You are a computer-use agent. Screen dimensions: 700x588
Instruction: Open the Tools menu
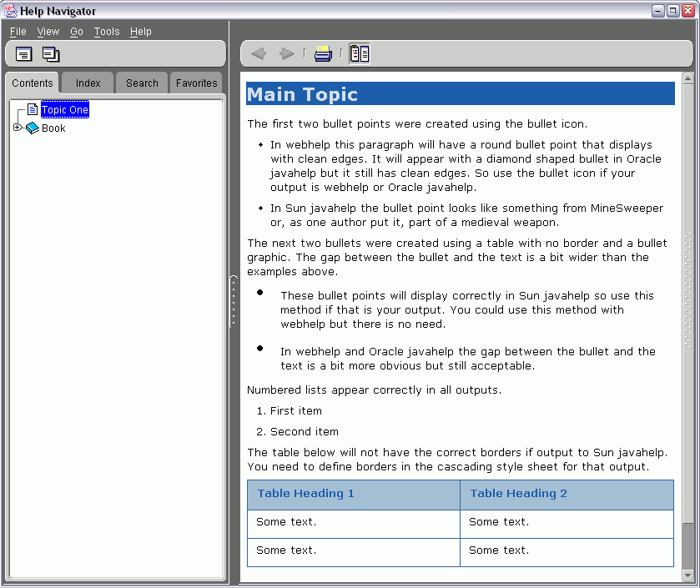coord(107,32)
